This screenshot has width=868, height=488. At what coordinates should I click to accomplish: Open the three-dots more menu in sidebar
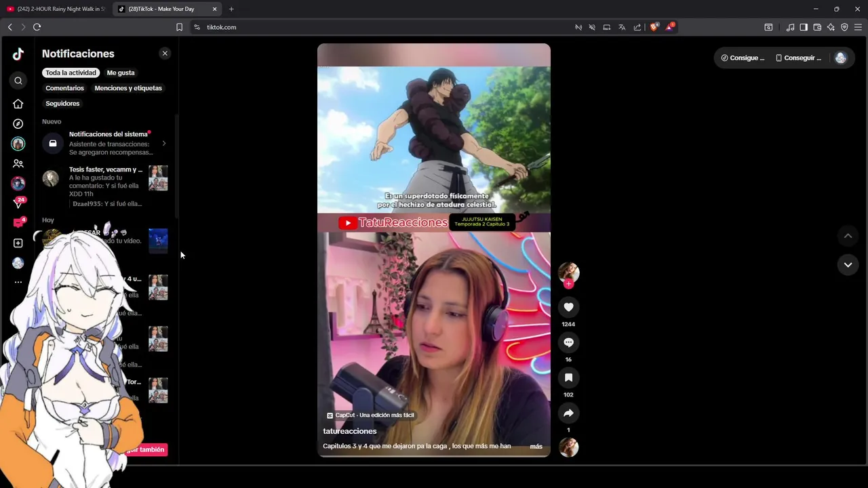click(x=18, y=282)
